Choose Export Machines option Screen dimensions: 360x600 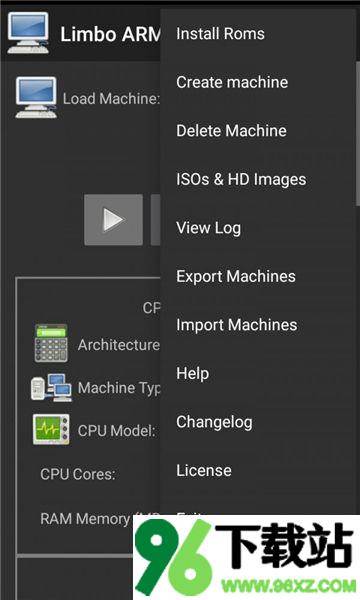tap(258, 276)
